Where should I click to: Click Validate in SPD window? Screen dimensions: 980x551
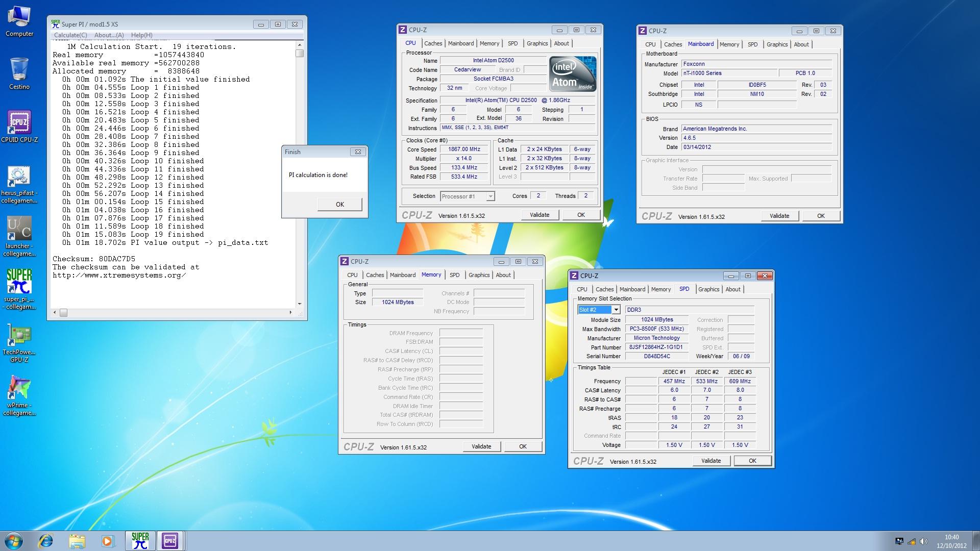coord(711,461)
